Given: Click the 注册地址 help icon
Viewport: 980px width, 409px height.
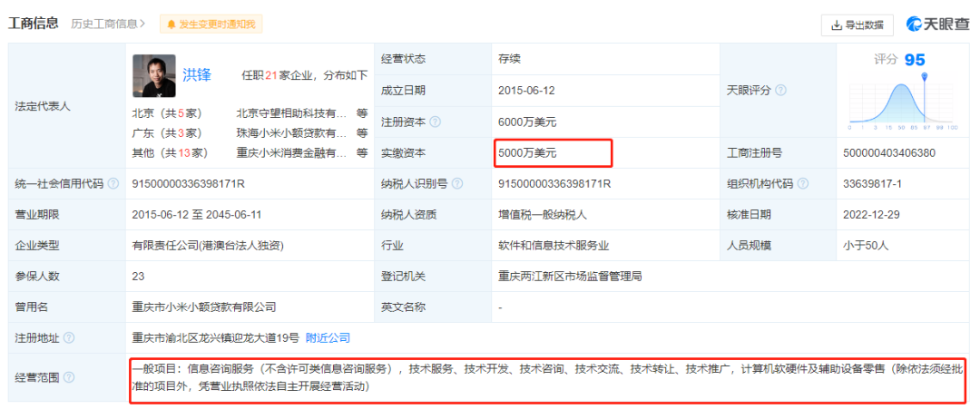Looking at the screenshot, I should 69,338.
